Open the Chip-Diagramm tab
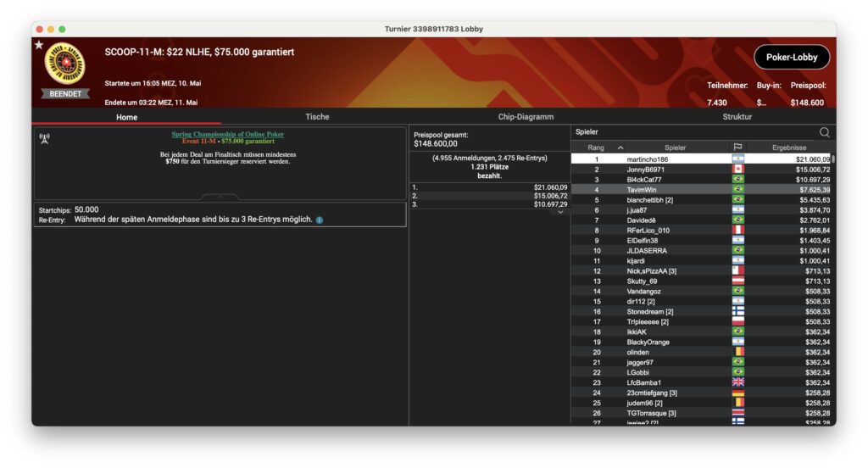This screenshot has width=868, height=468. coord(526,117)
